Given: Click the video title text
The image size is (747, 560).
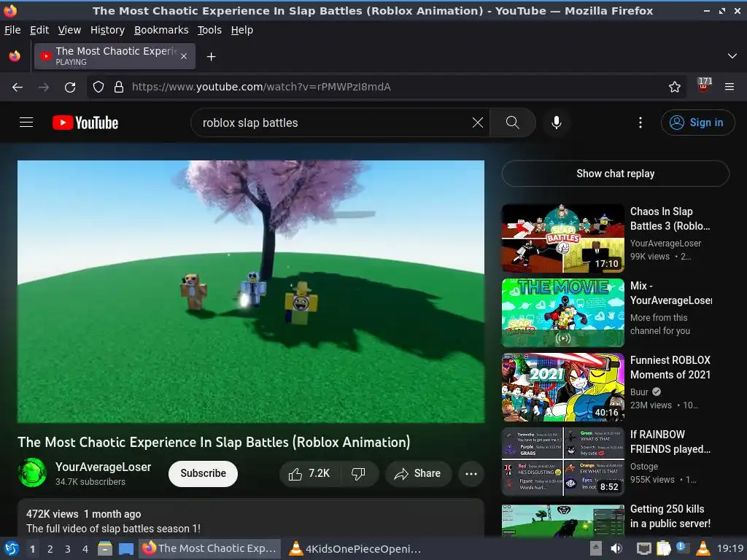Looking at the screenshot, I should (x=214, y=442).
